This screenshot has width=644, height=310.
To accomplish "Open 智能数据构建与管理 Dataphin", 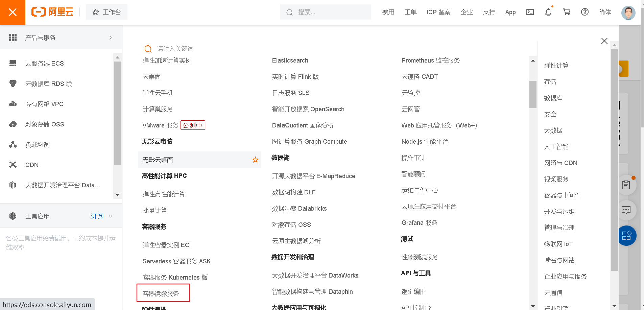I will coord(312,291).
